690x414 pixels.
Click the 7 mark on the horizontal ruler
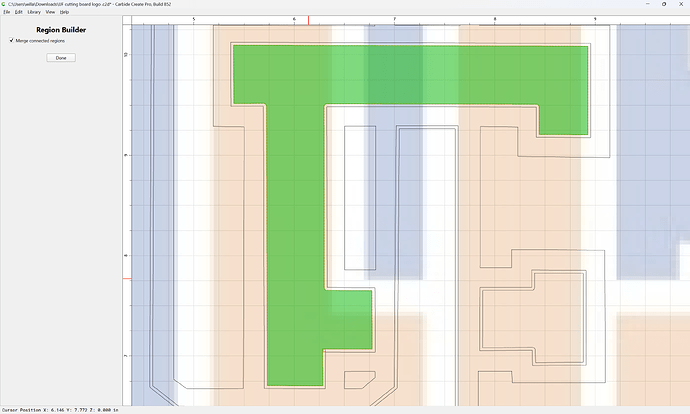394,19
